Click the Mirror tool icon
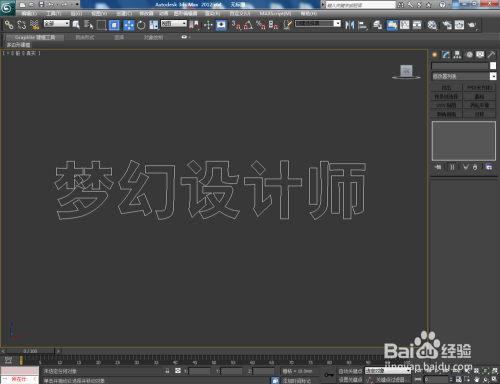 350,25
